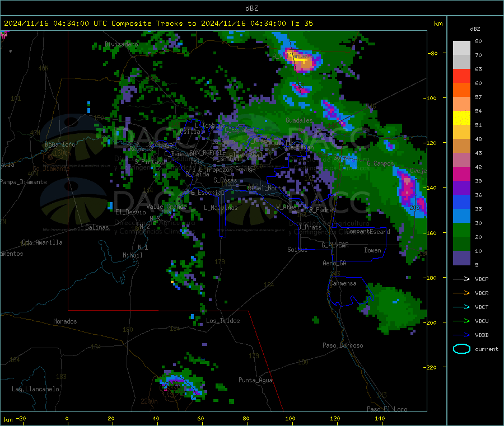Screen dimensions: 504x426
Task: Click the 'Soitue' map label
Action: pos(297,250)
